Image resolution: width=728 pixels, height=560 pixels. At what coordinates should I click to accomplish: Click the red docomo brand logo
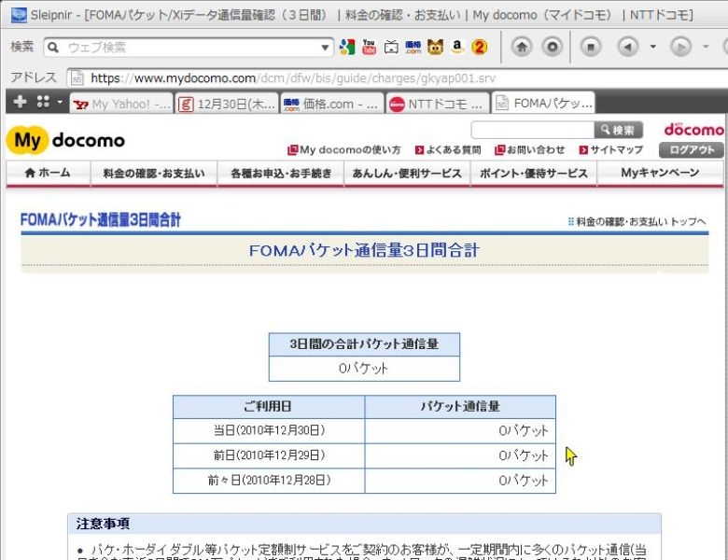click(x=694, y=129)
